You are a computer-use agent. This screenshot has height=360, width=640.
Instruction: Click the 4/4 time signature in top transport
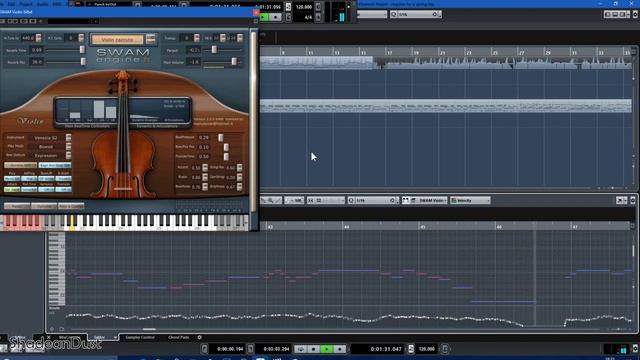(308, 17)
